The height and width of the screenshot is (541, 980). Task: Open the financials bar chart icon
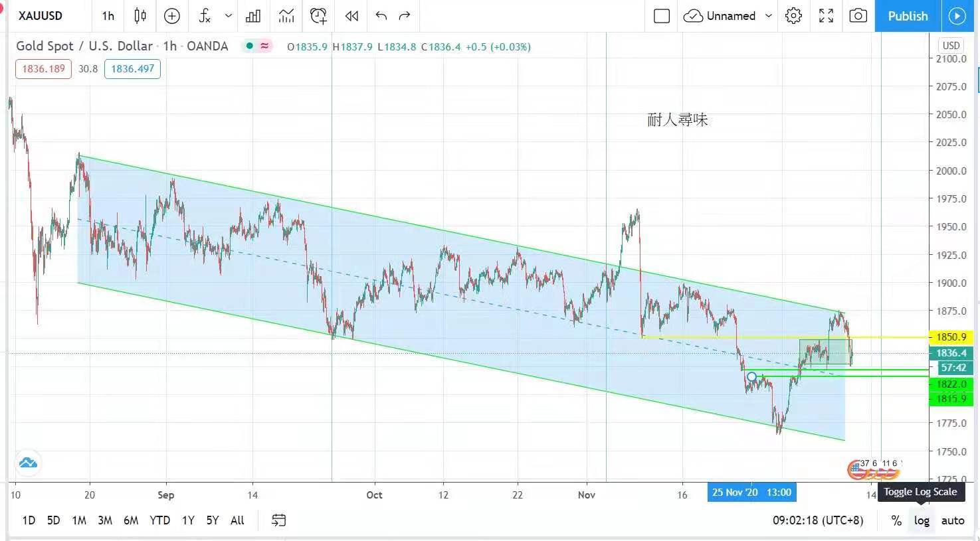pos(253,16)
